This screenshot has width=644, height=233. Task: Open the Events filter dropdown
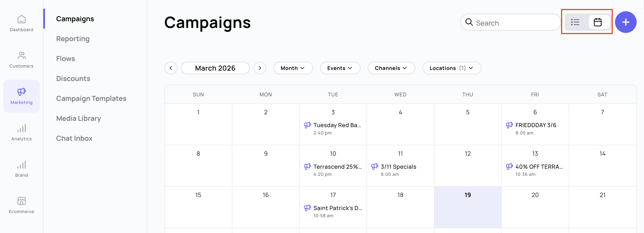340,68
